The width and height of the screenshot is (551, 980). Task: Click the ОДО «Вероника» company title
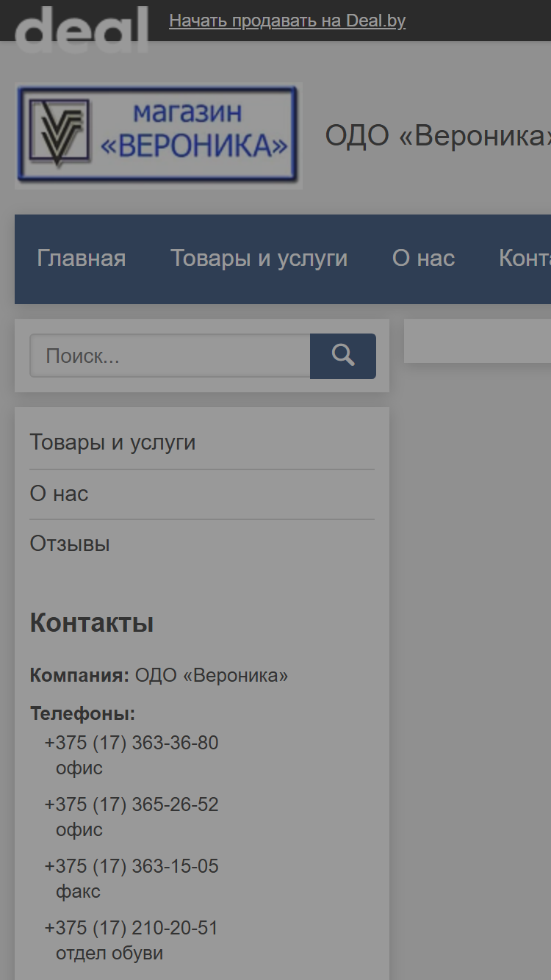pos(438,136)
